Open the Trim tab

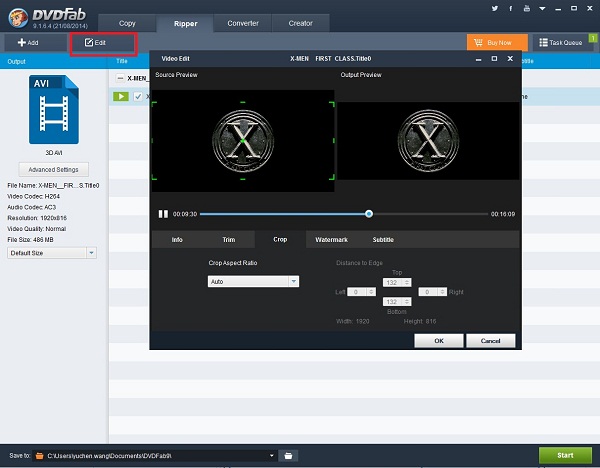(x=229, y=240)
